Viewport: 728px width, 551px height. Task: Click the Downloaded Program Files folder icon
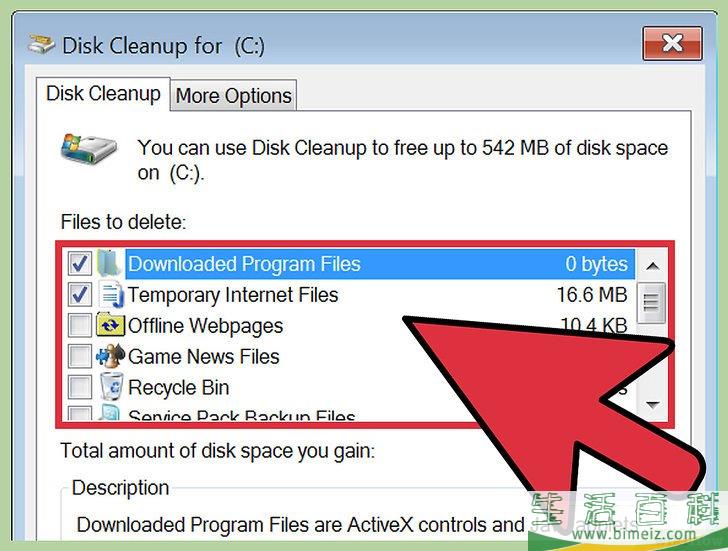click(x=110, y=264)
